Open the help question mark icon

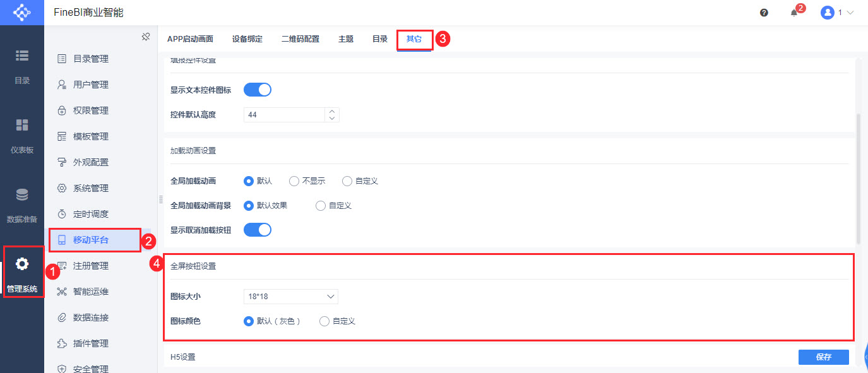pyautogui.click(x=764, y=13)
